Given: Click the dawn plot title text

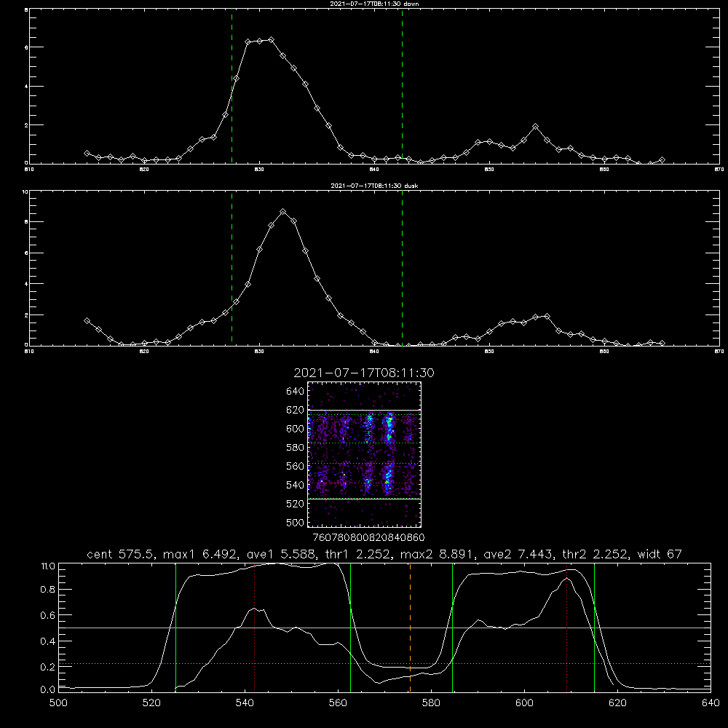Looking at the screenshot, I should pos(374,3).
